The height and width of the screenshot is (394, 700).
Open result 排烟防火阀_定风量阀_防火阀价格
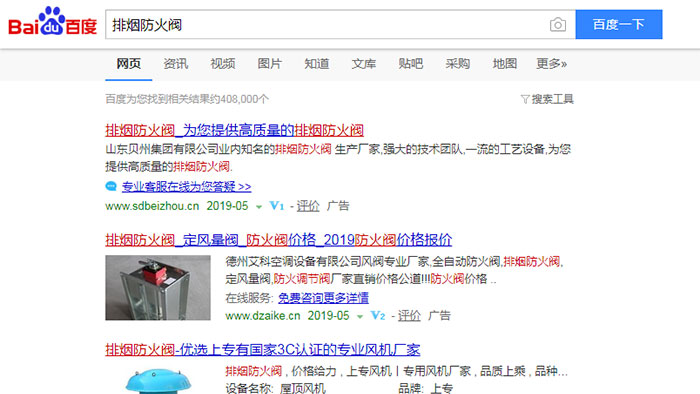click(279, 240)
